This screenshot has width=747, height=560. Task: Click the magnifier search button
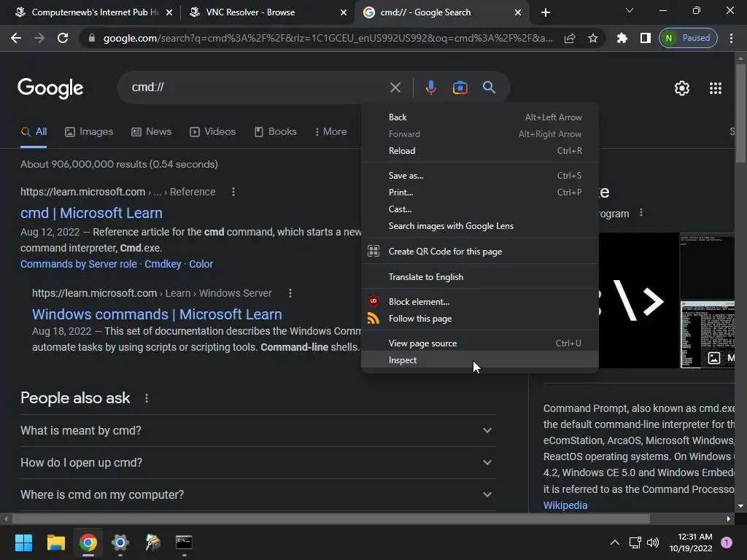pos(489,87)
